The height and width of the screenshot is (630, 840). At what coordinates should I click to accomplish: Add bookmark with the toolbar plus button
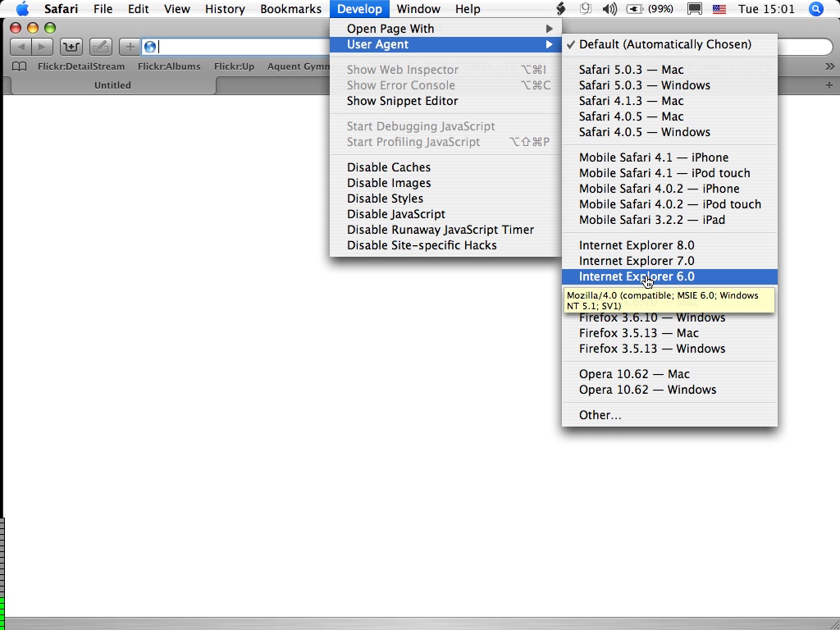(130, 47)
